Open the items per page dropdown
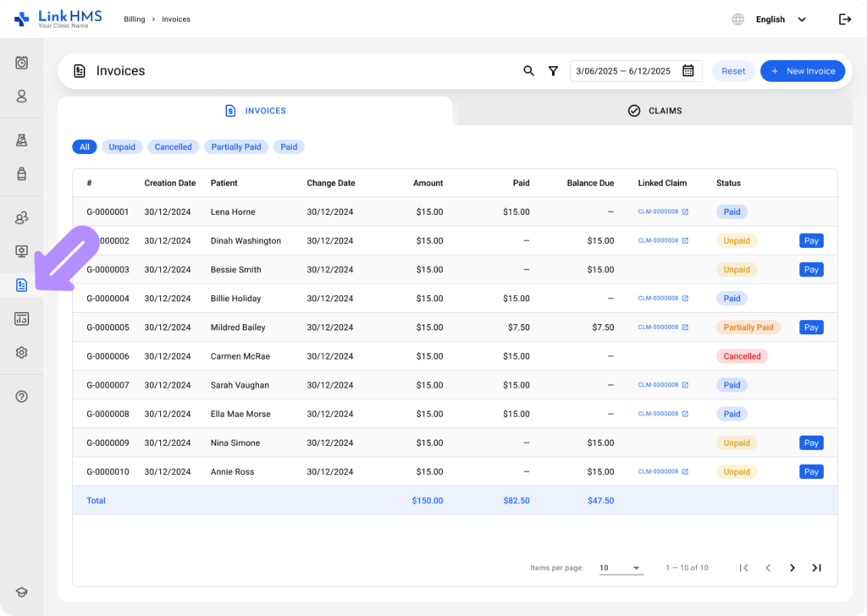Viewport: 867px width, 616px height. coord(621,568)
